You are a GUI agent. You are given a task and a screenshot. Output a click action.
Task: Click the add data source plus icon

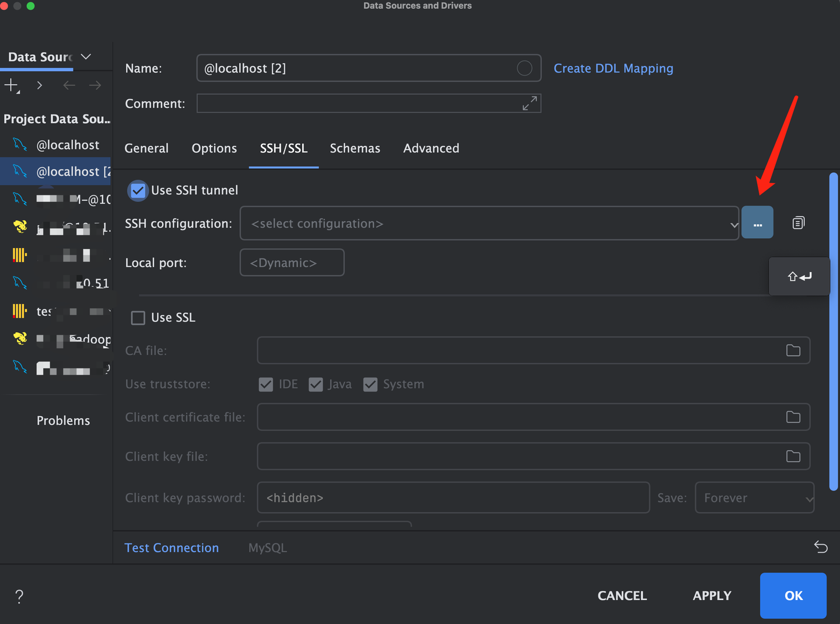point(11,85)
